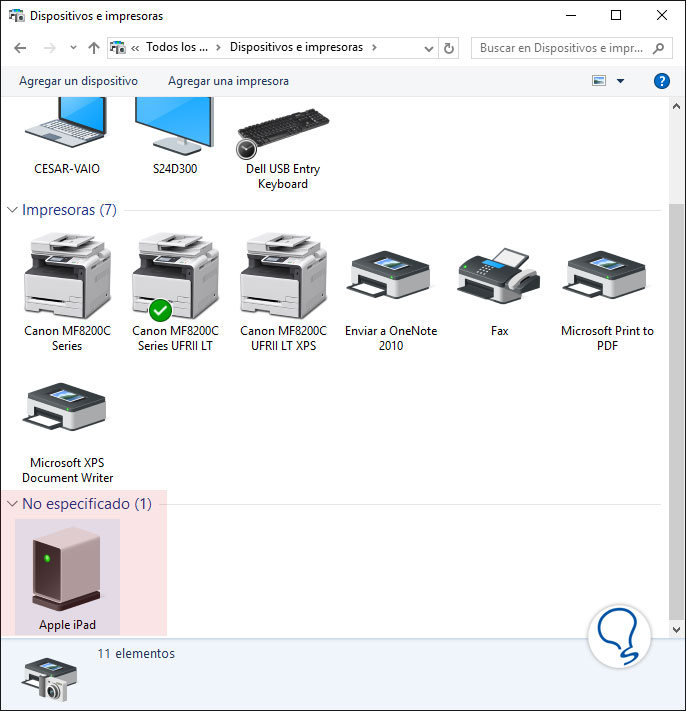Expand the chevron after Dispositivos e impresoras breadcrumb
The image size is (686, 711).
(374, 47)
